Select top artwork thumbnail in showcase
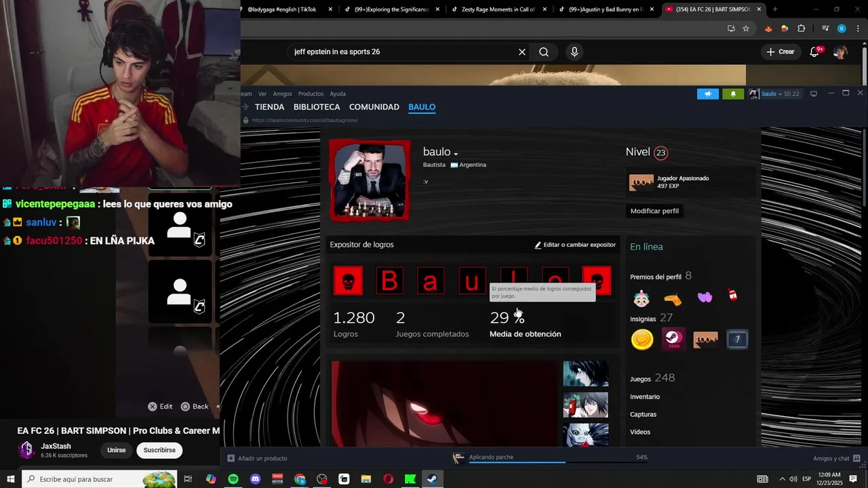 pyautogui.click(x=586, y=373)
